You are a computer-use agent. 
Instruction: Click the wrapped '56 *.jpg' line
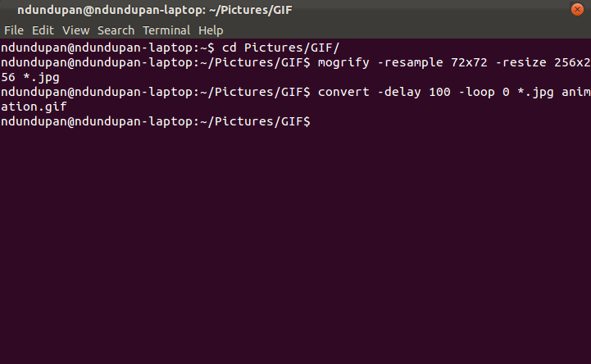[30, 78]
